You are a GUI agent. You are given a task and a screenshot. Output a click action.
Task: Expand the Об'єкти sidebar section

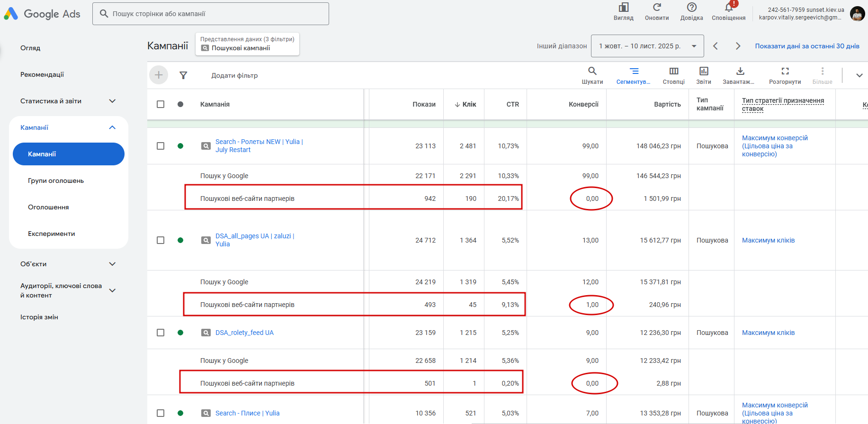112,264
